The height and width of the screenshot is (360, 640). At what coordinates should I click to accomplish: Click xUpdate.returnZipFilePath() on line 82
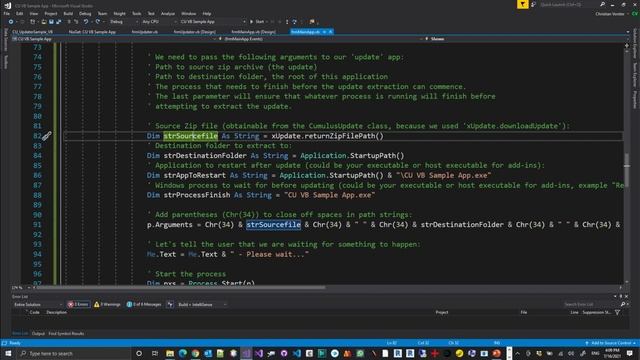(328, 136)
